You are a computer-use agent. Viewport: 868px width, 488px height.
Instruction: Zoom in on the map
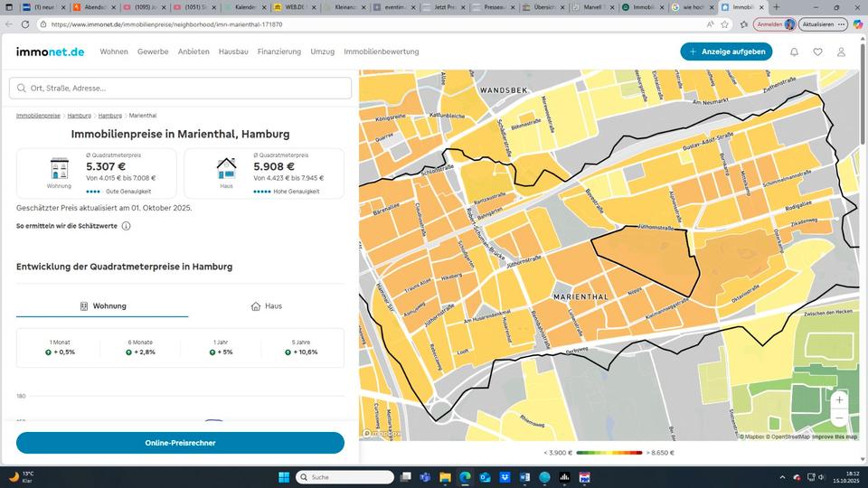839,399
